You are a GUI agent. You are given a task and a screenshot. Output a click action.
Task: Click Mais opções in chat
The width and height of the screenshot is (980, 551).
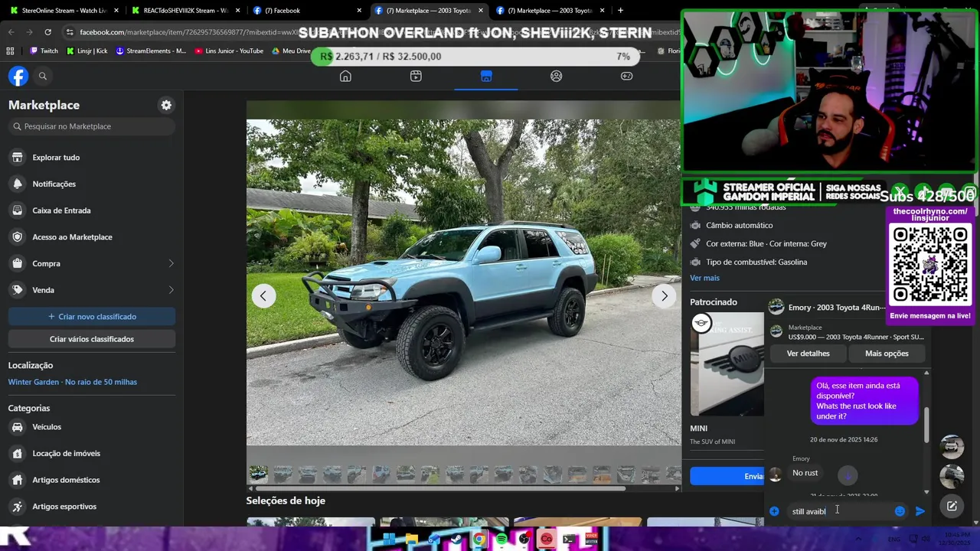pos(887,354)
